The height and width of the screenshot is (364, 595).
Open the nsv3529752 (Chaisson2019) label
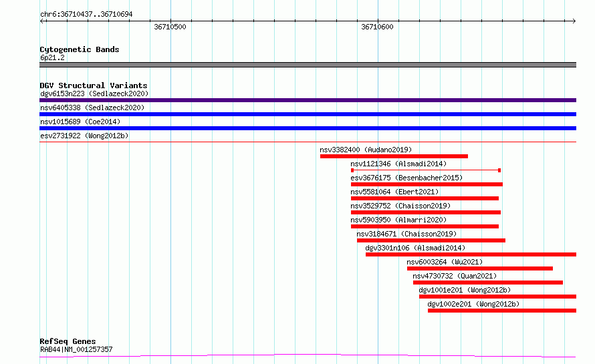pos(400,206)
